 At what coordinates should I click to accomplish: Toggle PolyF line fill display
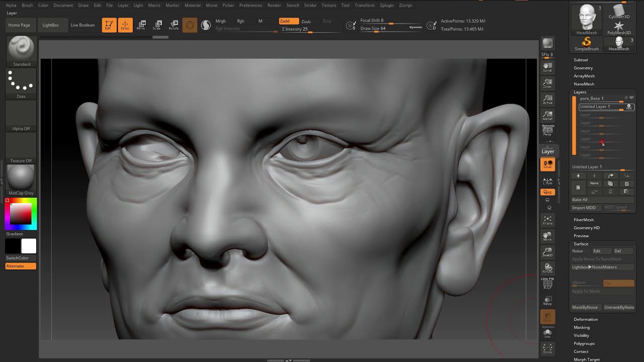(x=547, y=284)
